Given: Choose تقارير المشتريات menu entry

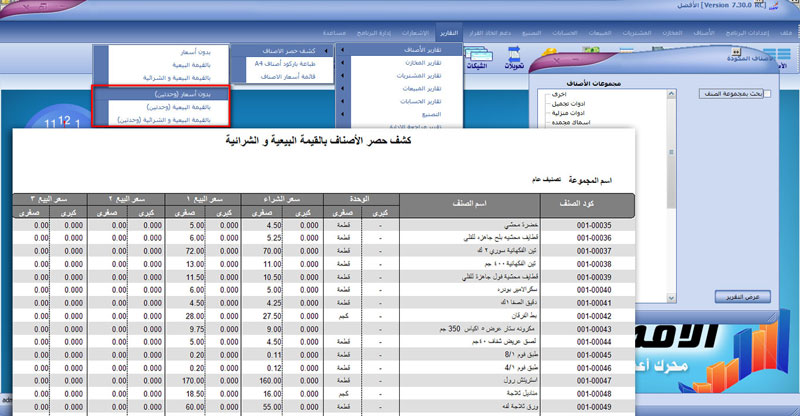Looking at the screenshot, I should (399, 76).
